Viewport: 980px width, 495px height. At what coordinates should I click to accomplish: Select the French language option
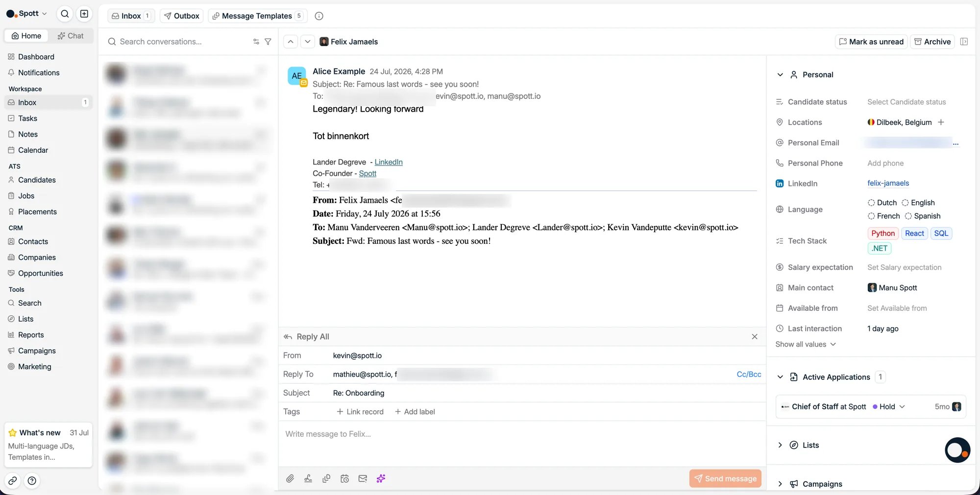click(883, 216)
